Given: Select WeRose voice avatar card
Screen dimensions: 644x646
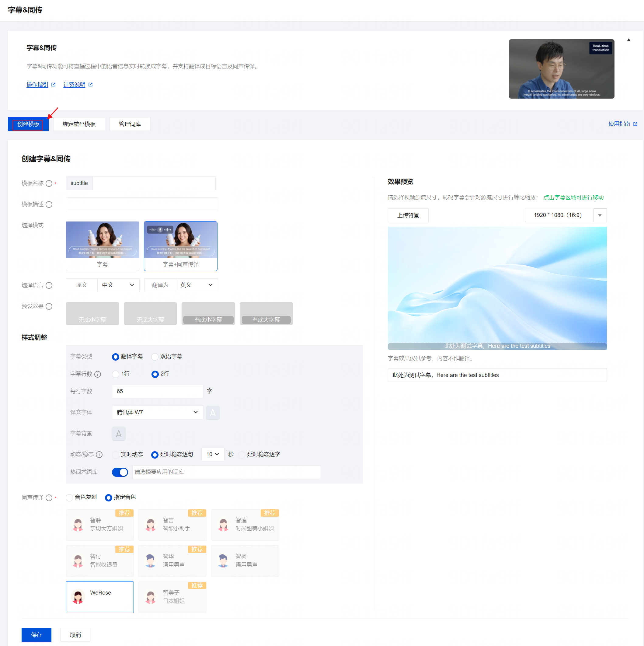Looking at the screenshot, I should (99, 597).
